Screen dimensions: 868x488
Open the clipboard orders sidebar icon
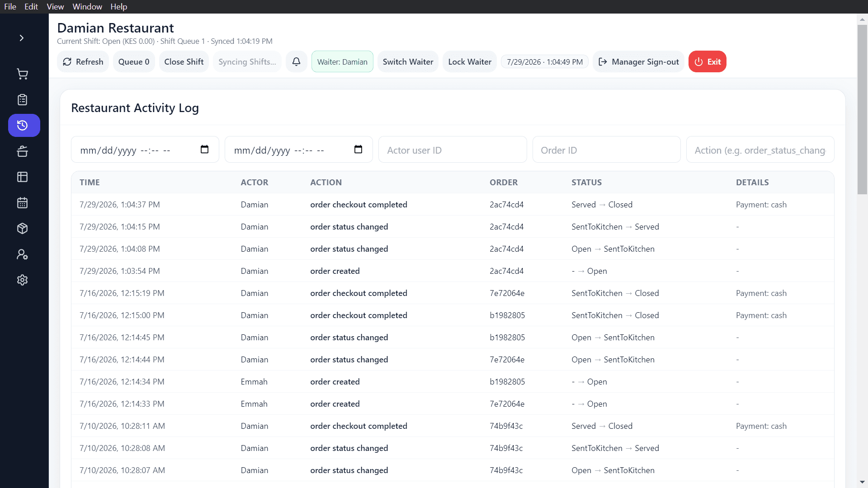23,100
